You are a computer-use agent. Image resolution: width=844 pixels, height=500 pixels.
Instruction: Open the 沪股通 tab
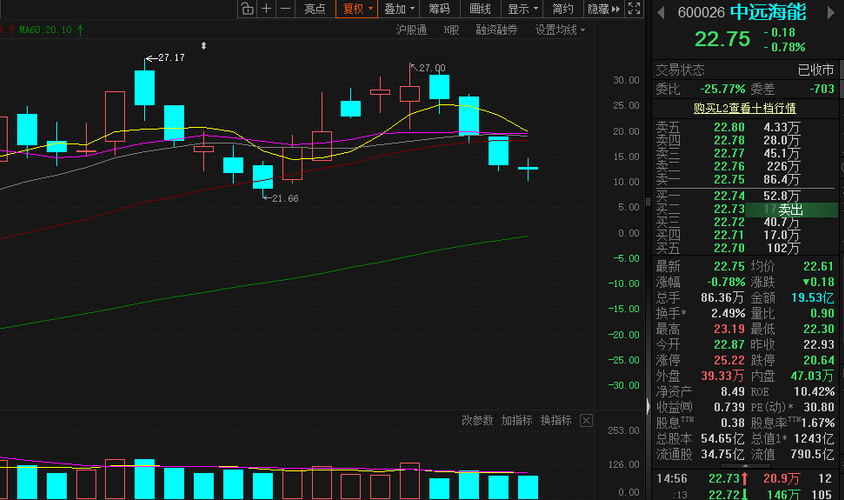tap(411, 30)
